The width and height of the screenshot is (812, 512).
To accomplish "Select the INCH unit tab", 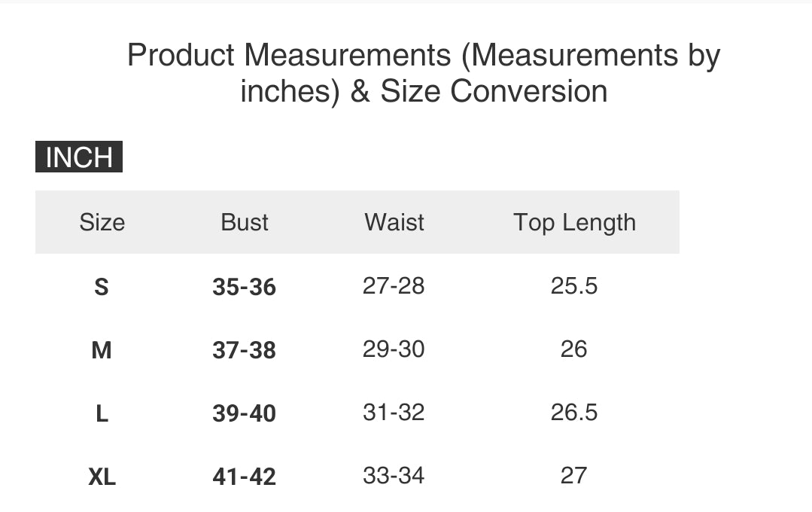I will click(79, 157).
